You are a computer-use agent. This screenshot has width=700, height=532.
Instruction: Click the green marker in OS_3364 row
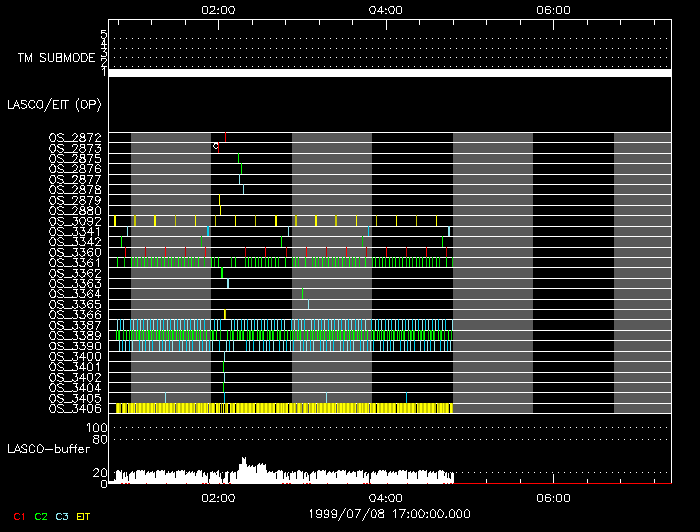[302, 293]
